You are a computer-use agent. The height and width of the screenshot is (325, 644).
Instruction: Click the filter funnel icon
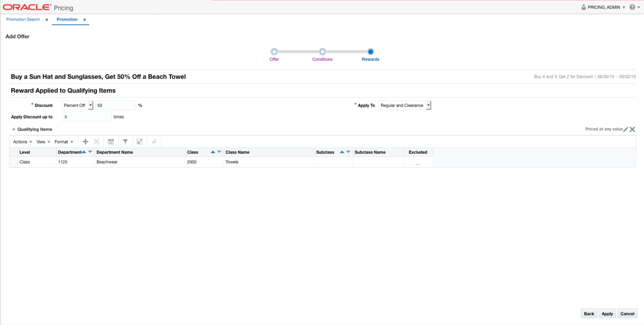125,141
